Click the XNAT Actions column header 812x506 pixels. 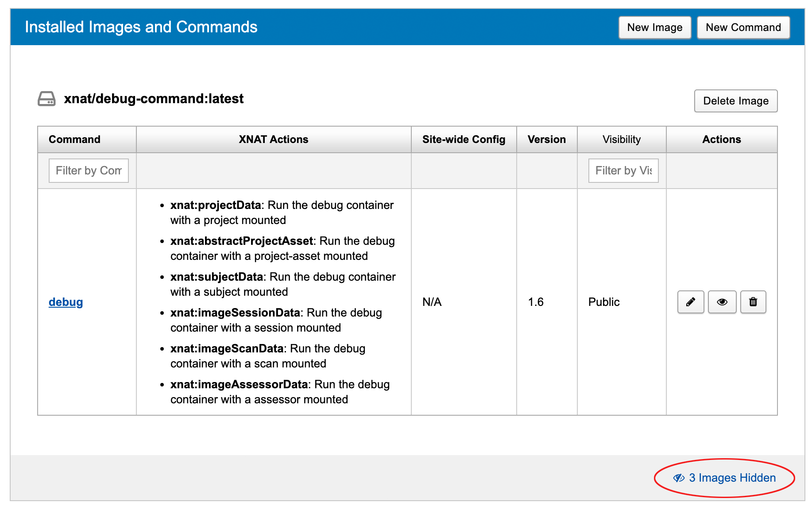273,139
